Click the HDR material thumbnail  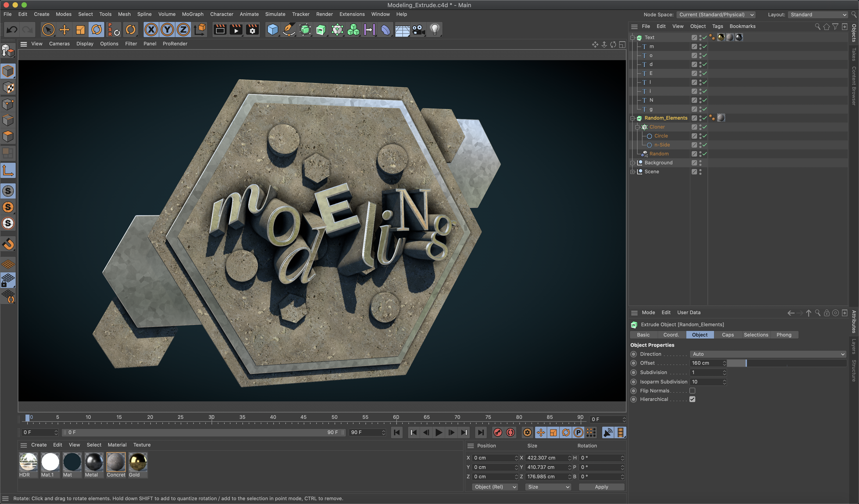[28, 461]
